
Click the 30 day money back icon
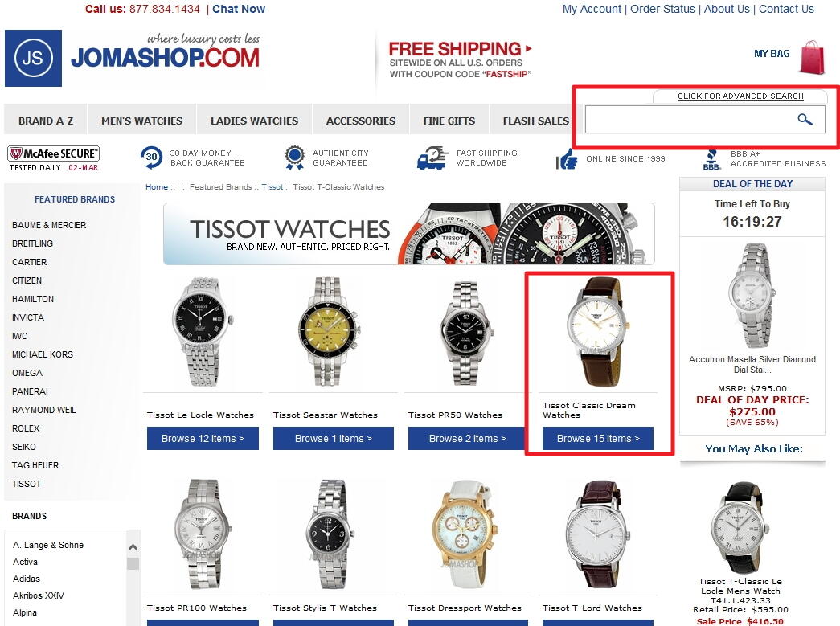152,158
